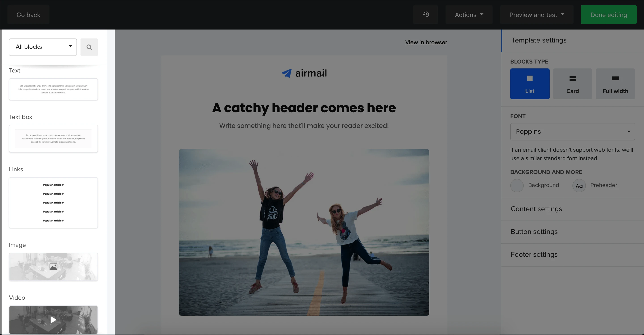Click the Preheader Aa icon
The image size is (644, 335).
pos(579,185)
